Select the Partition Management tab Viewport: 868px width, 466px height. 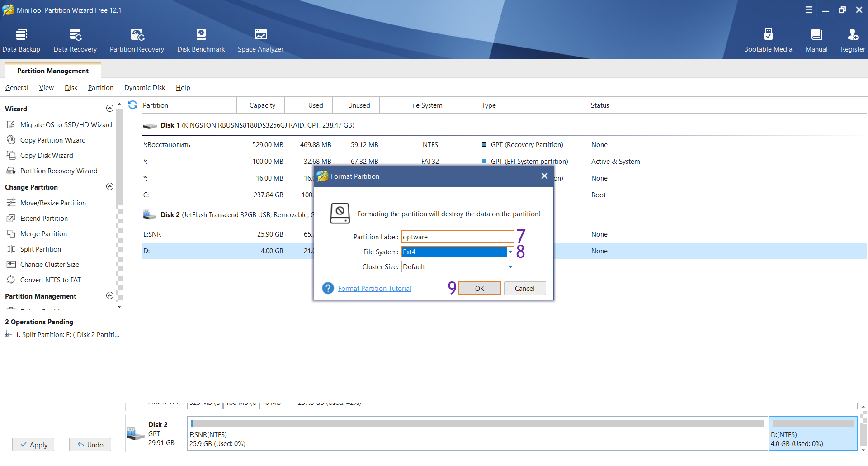[53, 71]
